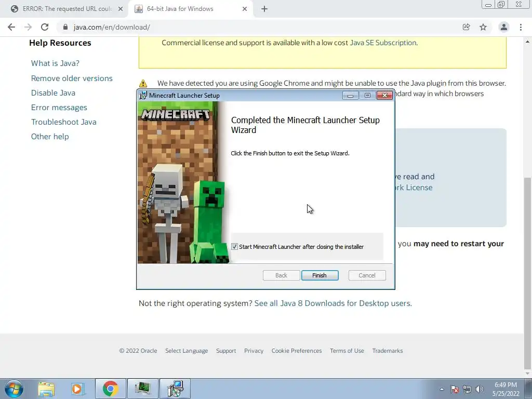
Task: Open the installer taskbar item
Action: 175,389
